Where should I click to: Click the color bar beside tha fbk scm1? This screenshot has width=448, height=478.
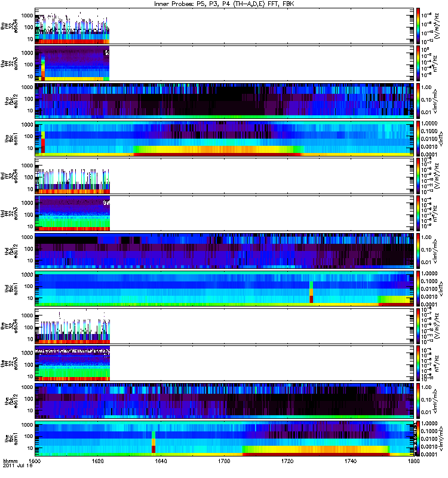pos(418,139)
